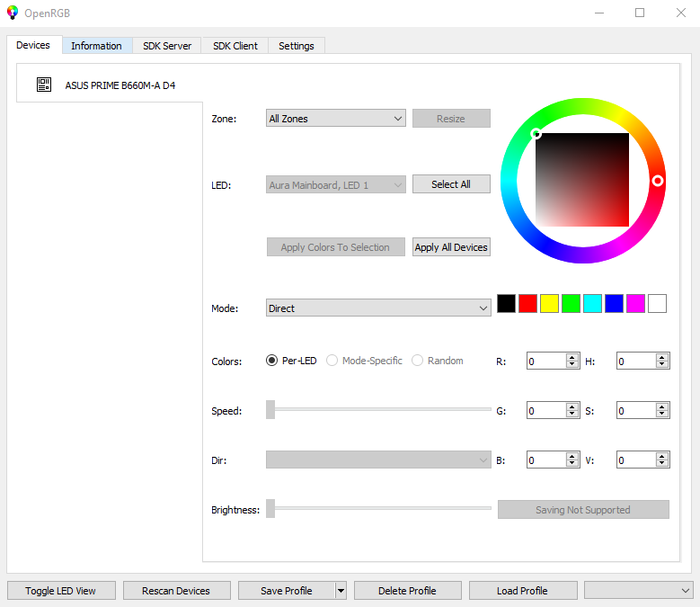Open the Mode dropdown set to Direct
This screenshot has height=607, width=700.
378,308
